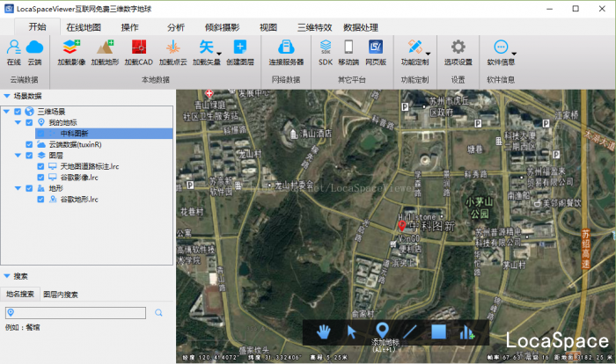This screenshot has width=616, height=364.
Task: Select the 图层内搜索 search tab
Action: point(61,295)
